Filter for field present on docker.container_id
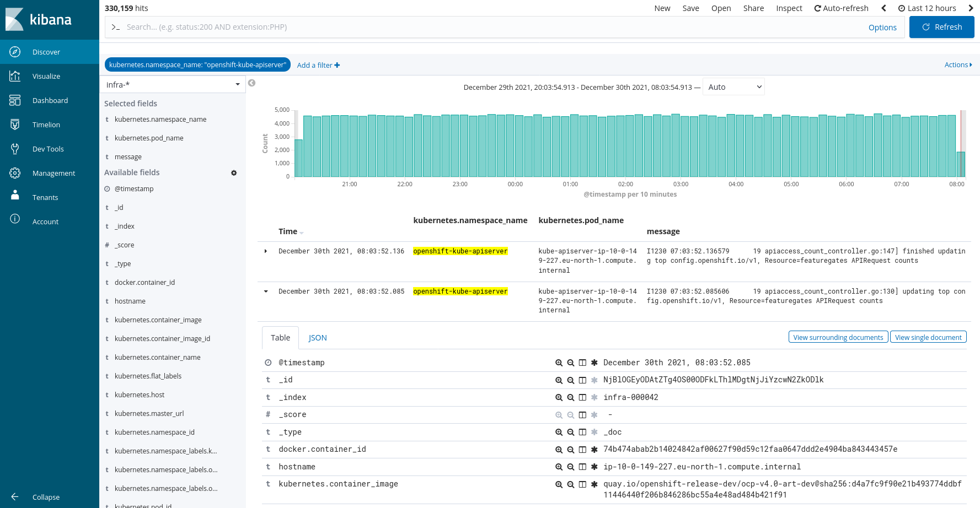The width and height of the screenshot is (980, 508). [x=595, y=450]
